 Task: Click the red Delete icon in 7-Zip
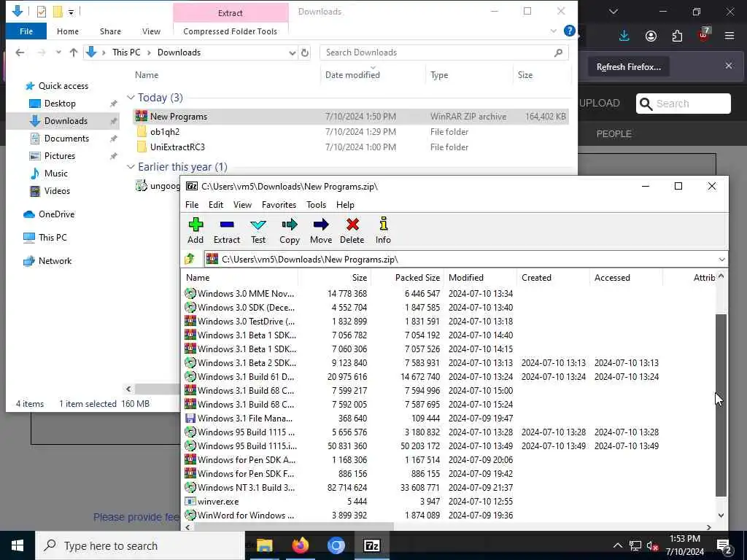352,225
